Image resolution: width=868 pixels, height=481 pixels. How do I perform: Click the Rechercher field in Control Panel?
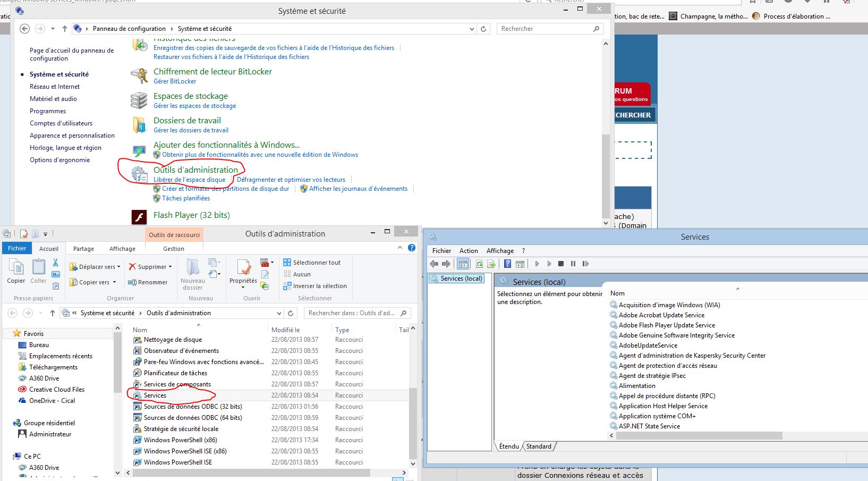[544, 29]
